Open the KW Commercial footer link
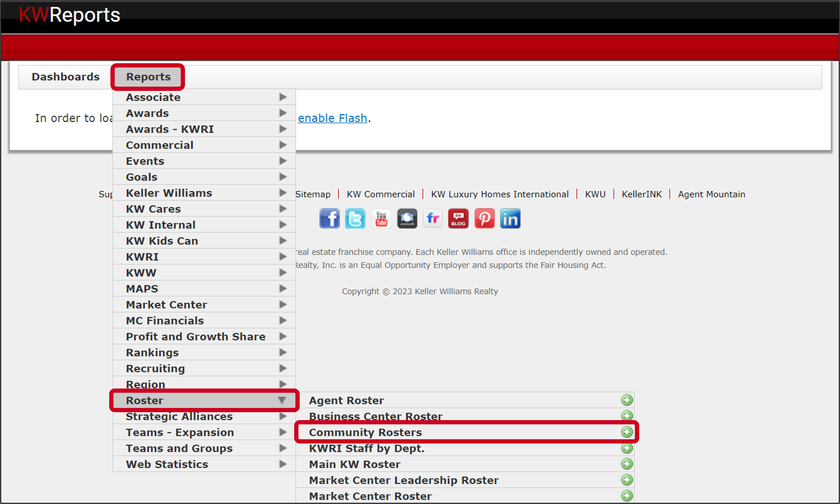Viewport: 840px width, 504px height. (x=381, y=194)
